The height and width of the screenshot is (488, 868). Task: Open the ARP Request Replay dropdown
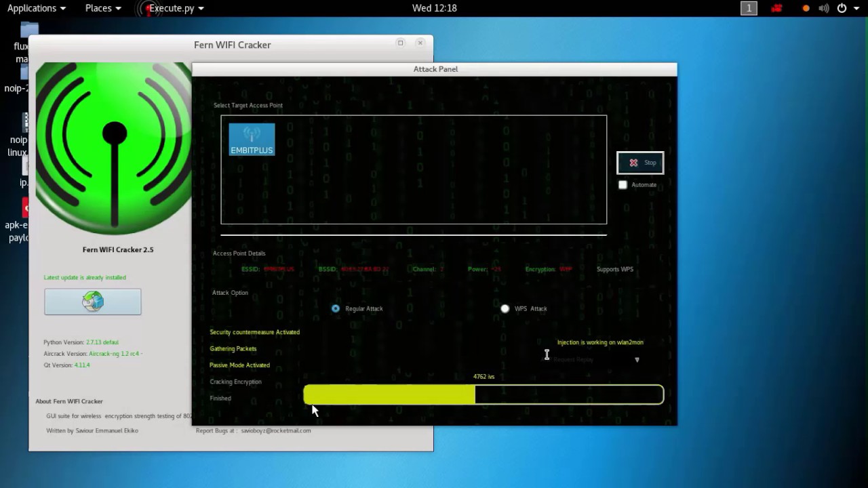click(597, 359)
